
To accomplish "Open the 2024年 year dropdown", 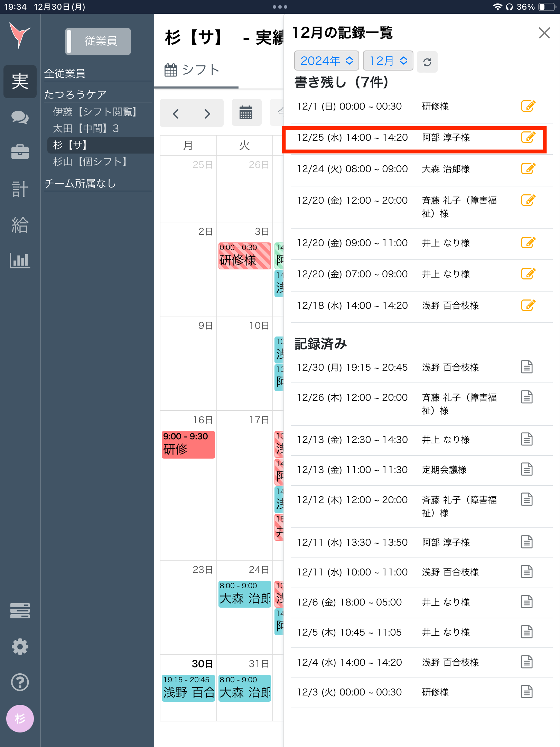I will (326, 61).
